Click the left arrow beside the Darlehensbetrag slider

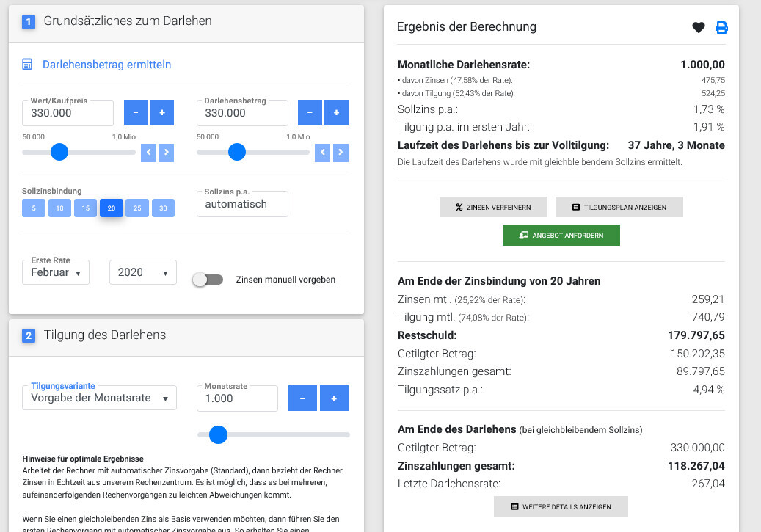[323, 152]
